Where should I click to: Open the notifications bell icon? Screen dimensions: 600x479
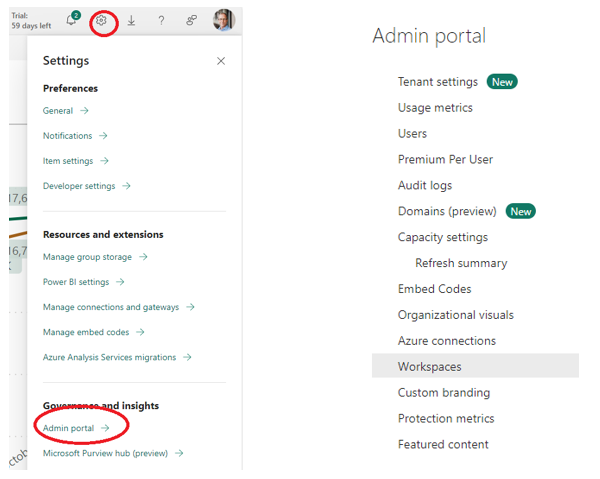tap(71, 20)
